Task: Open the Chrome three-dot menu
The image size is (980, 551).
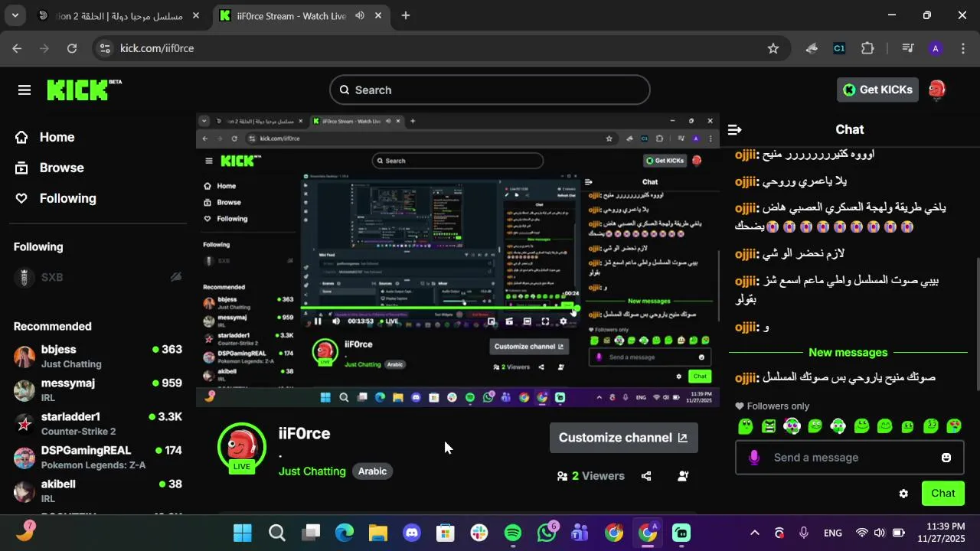Action: pyautogui.click(x=962, y=48)
